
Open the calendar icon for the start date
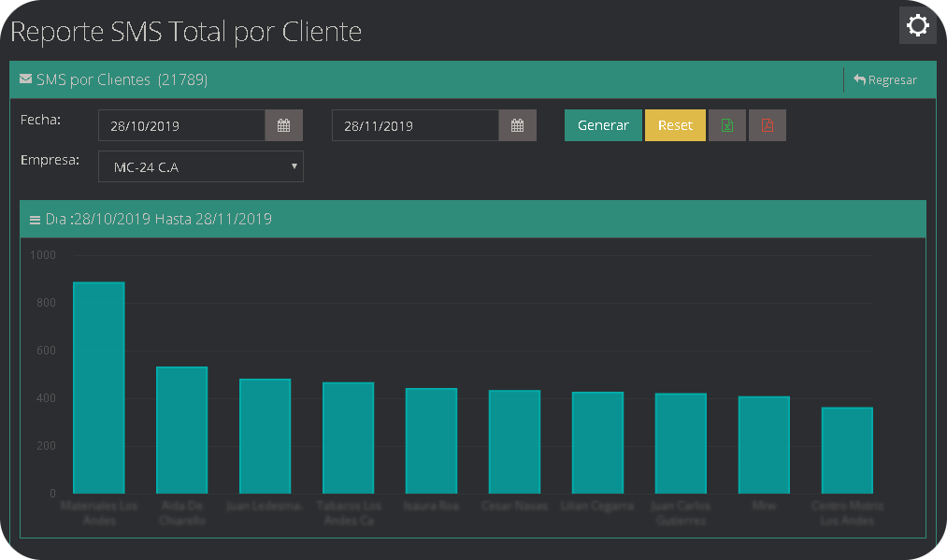tap(283, 124)
